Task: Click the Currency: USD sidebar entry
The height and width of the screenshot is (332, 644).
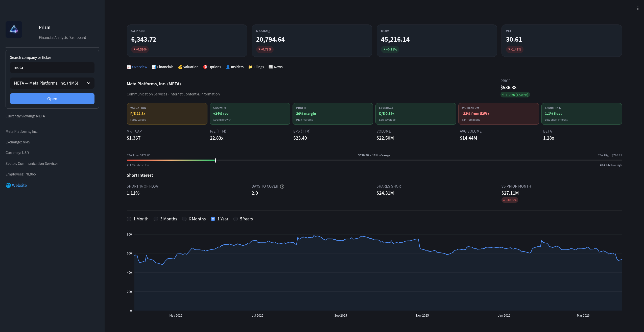Action: point(17,153)
